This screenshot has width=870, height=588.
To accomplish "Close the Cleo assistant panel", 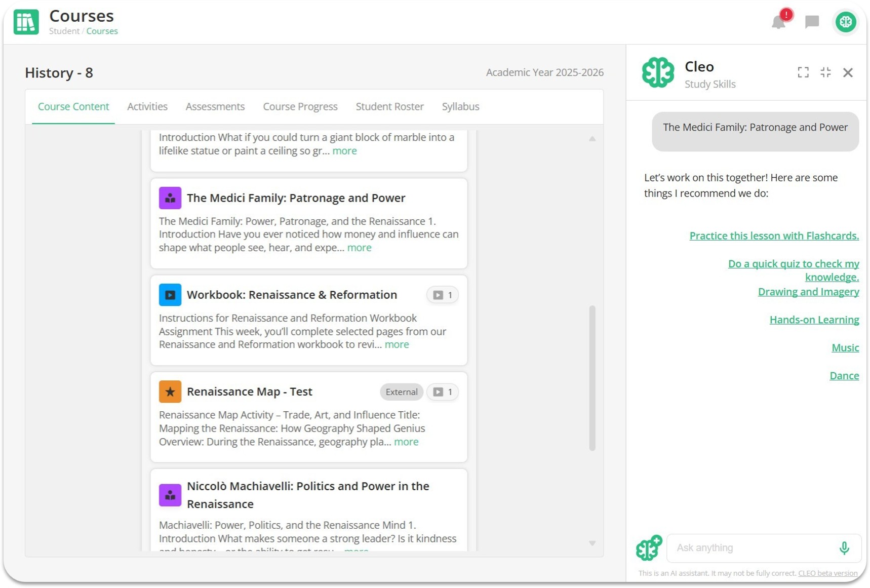I will click(848, 72).
